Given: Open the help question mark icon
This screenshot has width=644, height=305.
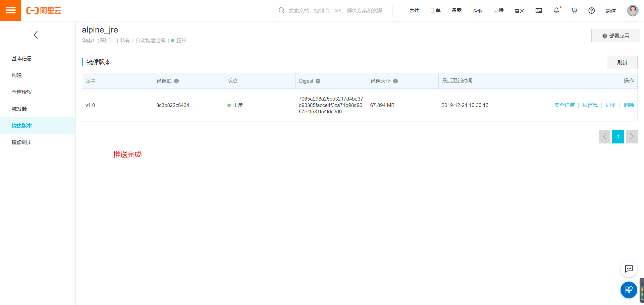Looking at the screenshot, I should (x=592, y=11).
